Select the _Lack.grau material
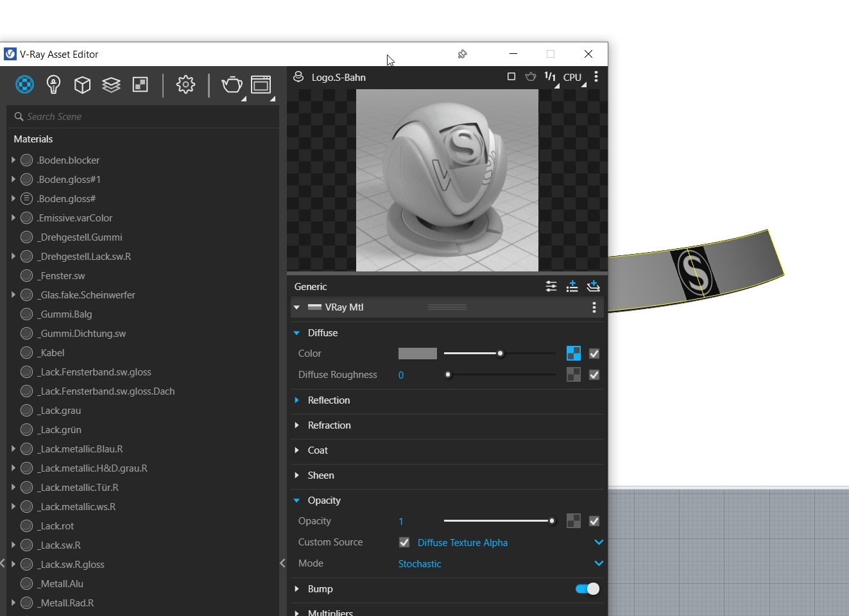The height and width of the screenshot is (616, 849). point(59,410)
